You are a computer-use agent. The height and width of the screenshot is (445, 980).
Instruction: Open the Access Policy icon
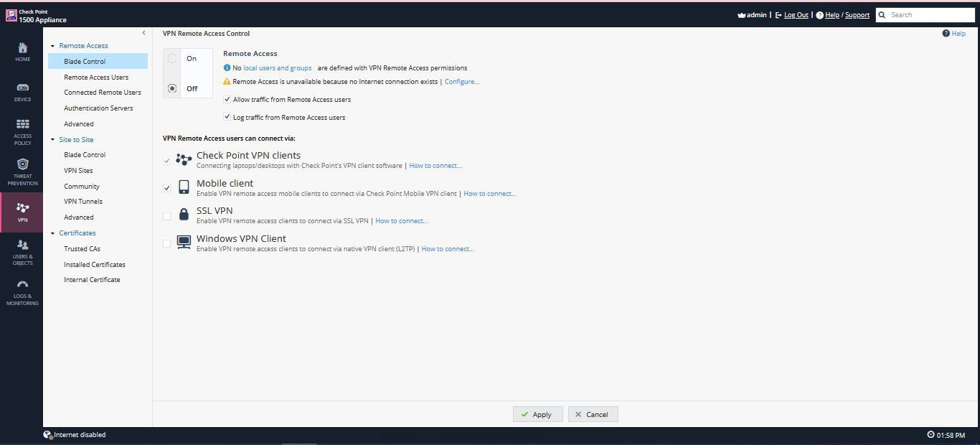click(22, 124)
